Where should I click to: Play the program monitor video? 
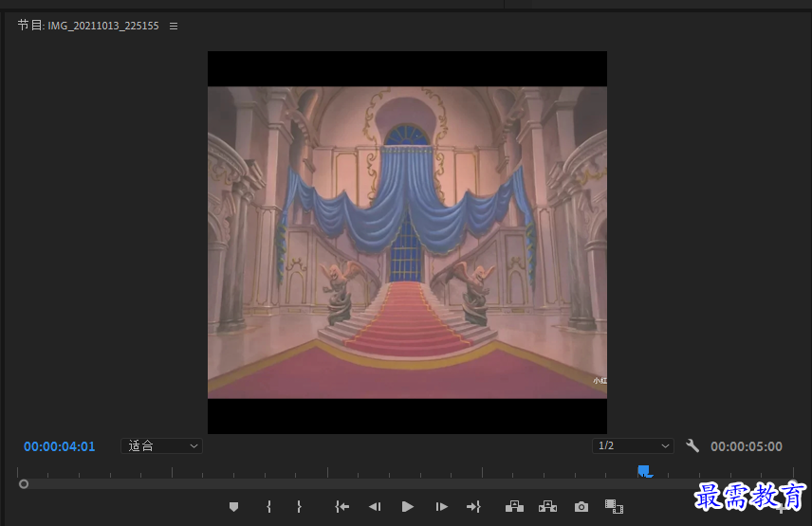(408, 507)
